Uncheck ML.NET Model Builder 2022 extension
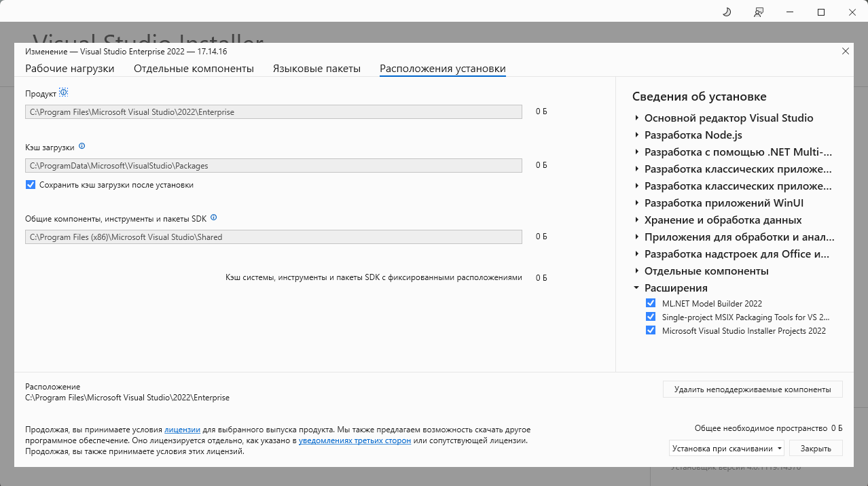The height and width of the screenshot is (486, 868). pyautogui.click(x=651, y=303)
